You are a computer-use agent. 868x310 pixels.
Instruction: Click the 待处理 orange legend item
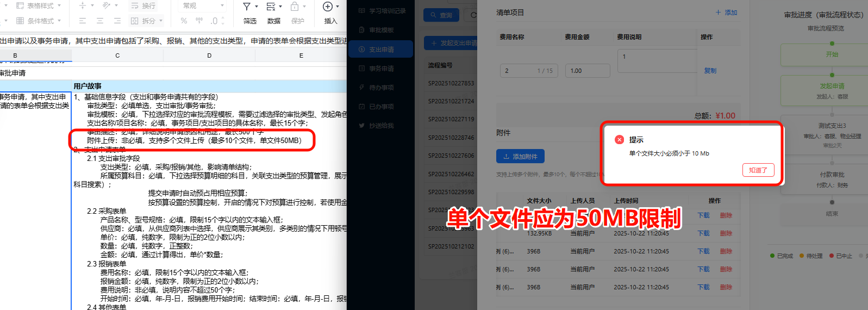point(811,256)
